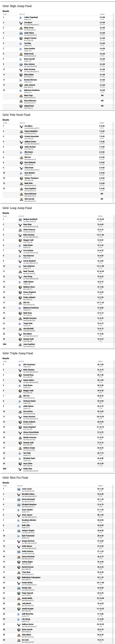The height and width of the screenshot is (644, 115).
Task: Click the New Richmond logo beside Payton Waidelich
Action: click(21, 132)
